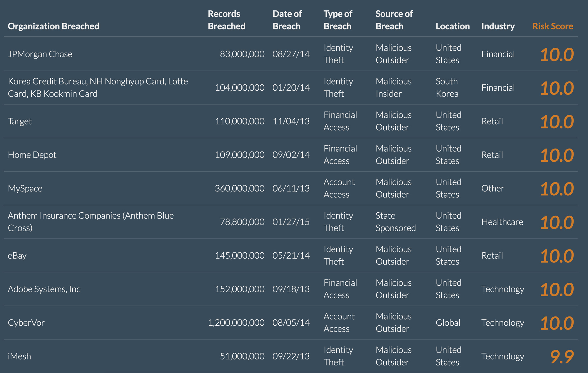Select the eBay organization name
Screen dimensions: 588x373
(17, 255)
